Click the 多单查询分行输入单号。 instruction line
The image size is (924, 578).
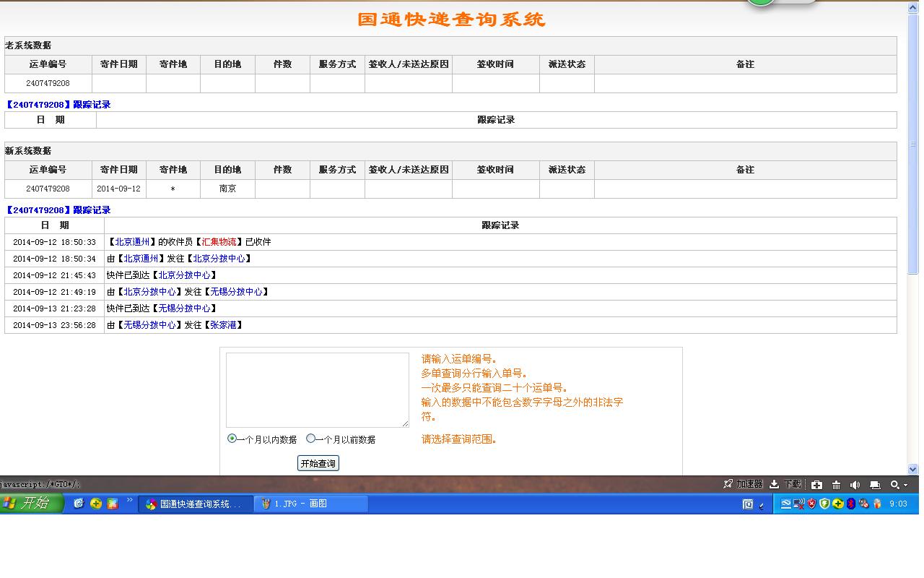pyautogui.click(x=474, y=374)
